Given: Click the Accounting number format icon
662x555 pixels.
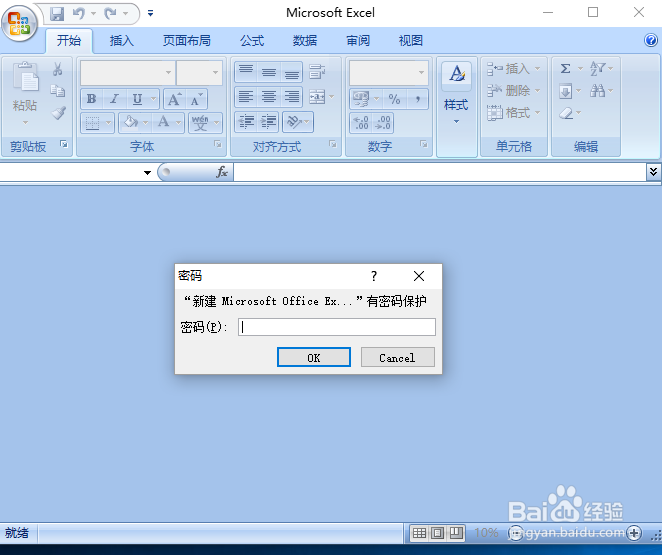Looking at the screenshot, I should pyautogui.click(x=361, y=99).
